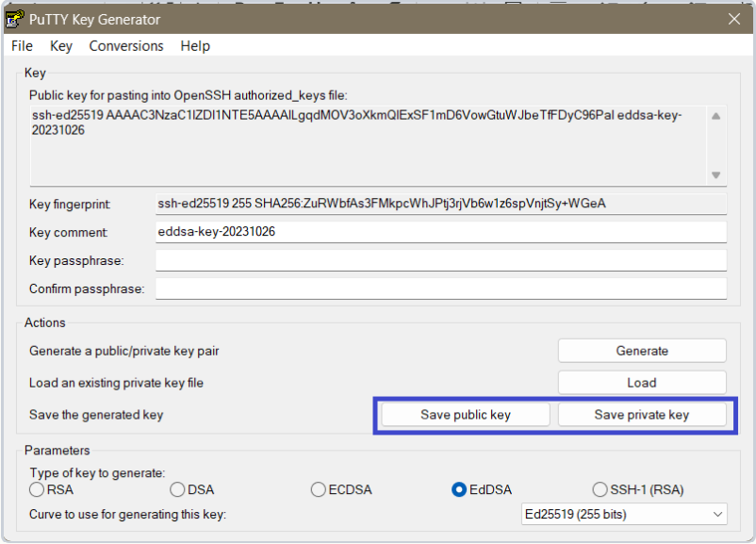Click the 'Type of key to generate:' label
Image resolution: width=756 pixels, height=544 pixels.
[x=97, y=472]
